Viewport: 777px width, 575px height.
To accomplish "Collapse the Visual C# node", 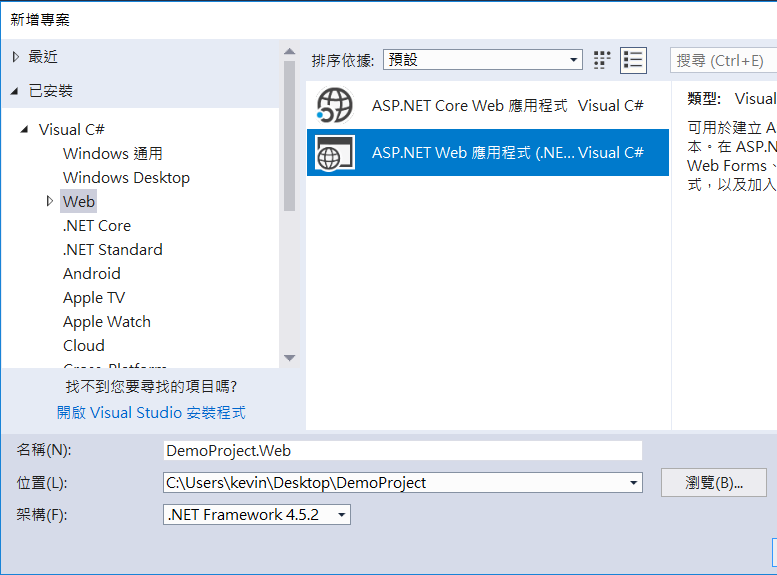I will (25, 129).
